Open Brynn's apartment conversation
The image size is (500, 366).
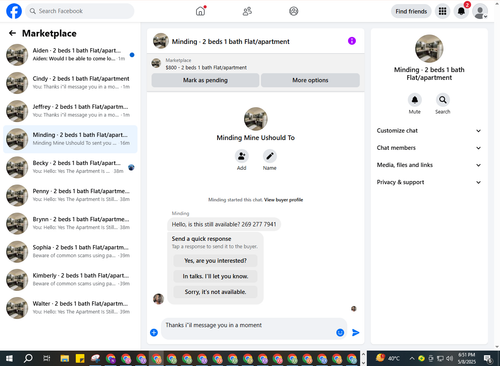[x=70, y=223]
